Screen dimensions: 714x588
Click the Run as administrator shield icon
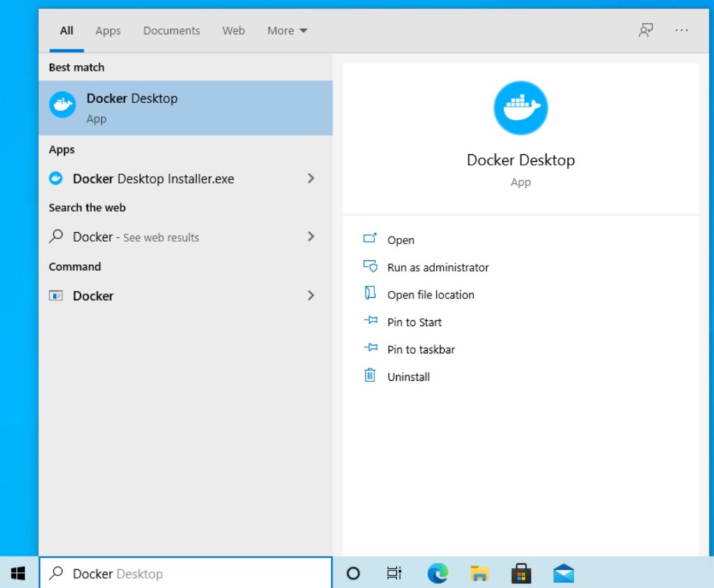click(370, 266)
